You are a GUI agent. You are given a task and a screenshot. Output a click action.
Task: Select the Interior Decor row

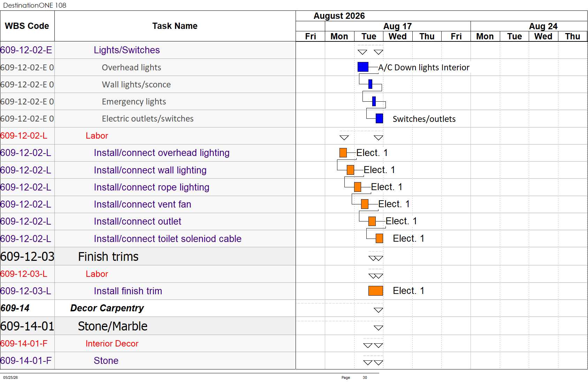tap(148, 344)
